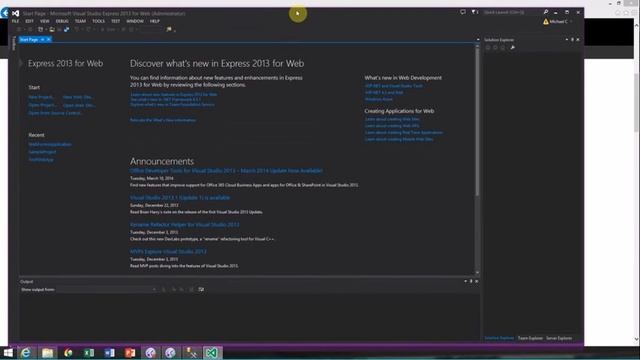Click the Start Page vertical scrollbar
Image resolution: width=640 pixels, height=360 pixels.
(477, 122)
